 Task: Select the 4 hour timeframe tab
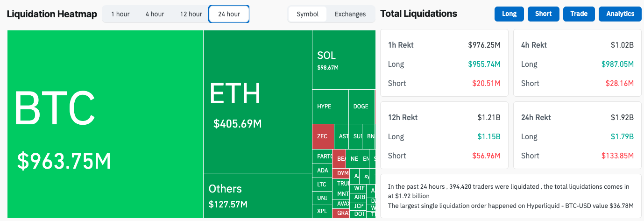(x=155, y=14)
